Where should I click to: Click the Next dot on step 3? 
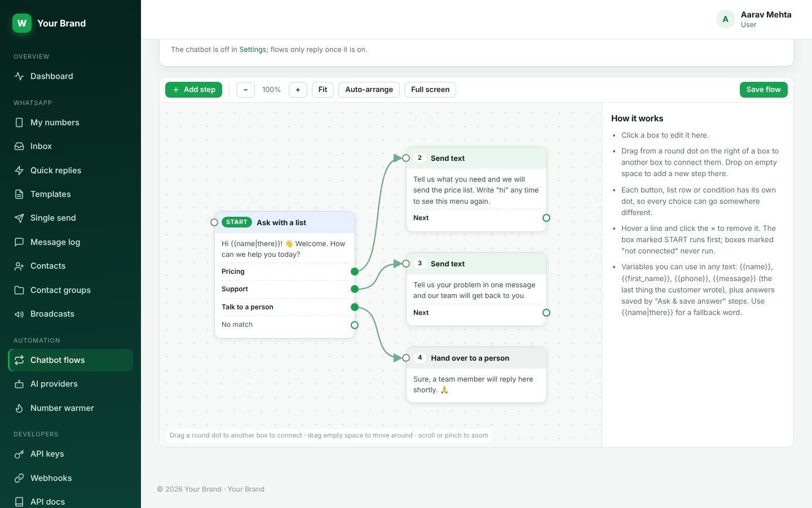point(546,313)
